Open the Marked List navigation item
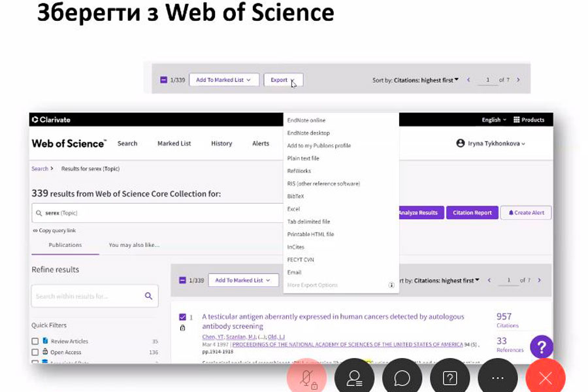Screen dimensions: 588x392 (x=174, y=143)
